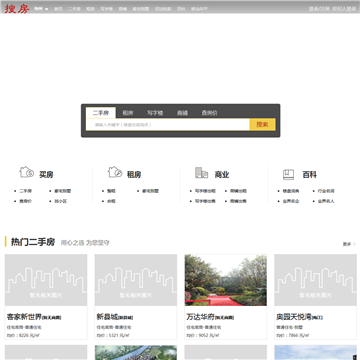This screenshot has width=360, height=360.
Task: Click the house-with-coin 买房 icon
Action: coord(27,172)
